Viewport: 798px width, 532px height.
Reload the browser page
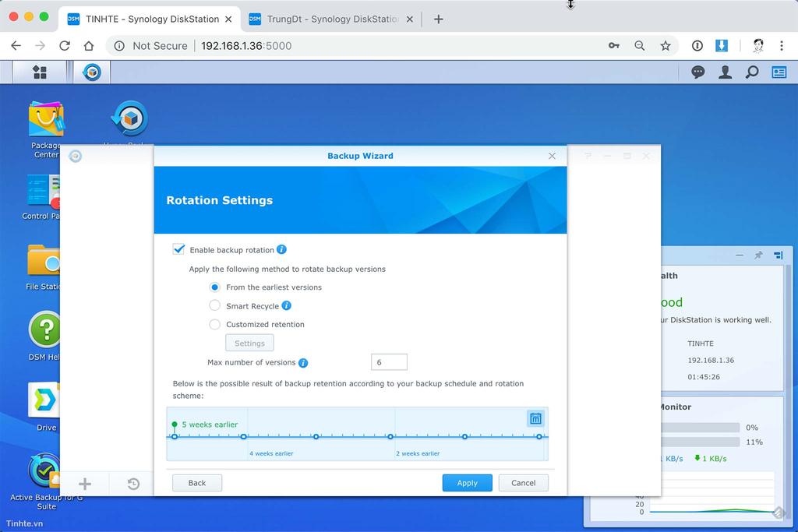65,46
